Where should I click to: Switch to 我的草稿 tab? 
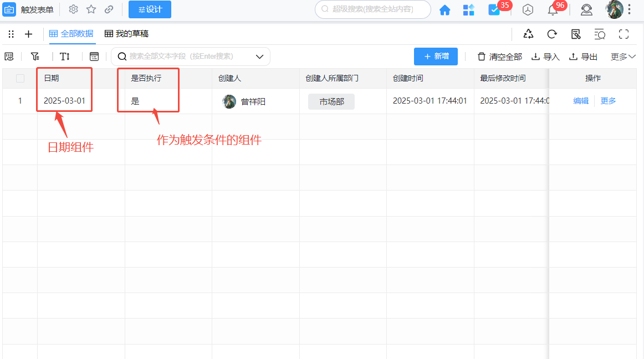tap(126, 34)
